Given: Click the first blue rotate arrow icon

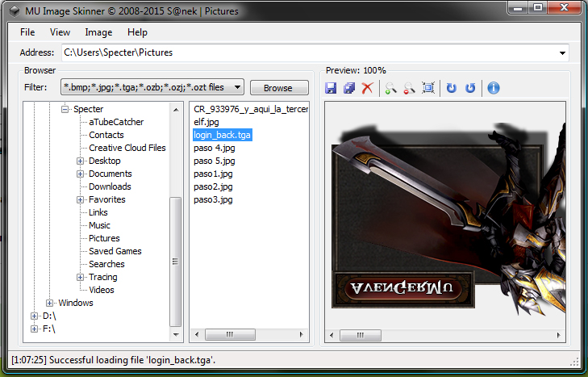Looking at the screenshot, I should point(452,88).
